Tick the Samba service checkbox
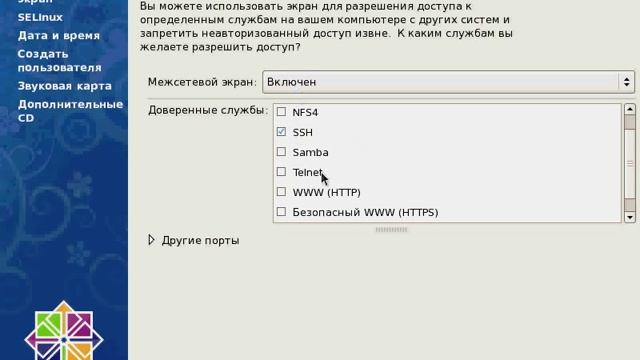640x360 pixels. pyautogui.click(x=281, y=151)
